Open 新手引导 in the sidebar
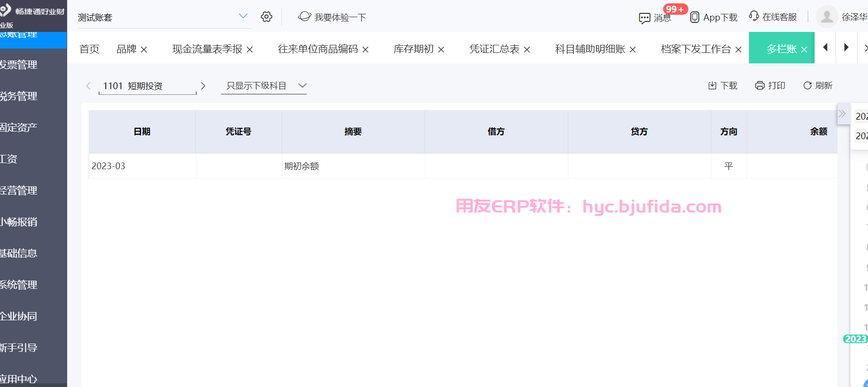This screenshot has width=868, height=387. tap(19, 347)
